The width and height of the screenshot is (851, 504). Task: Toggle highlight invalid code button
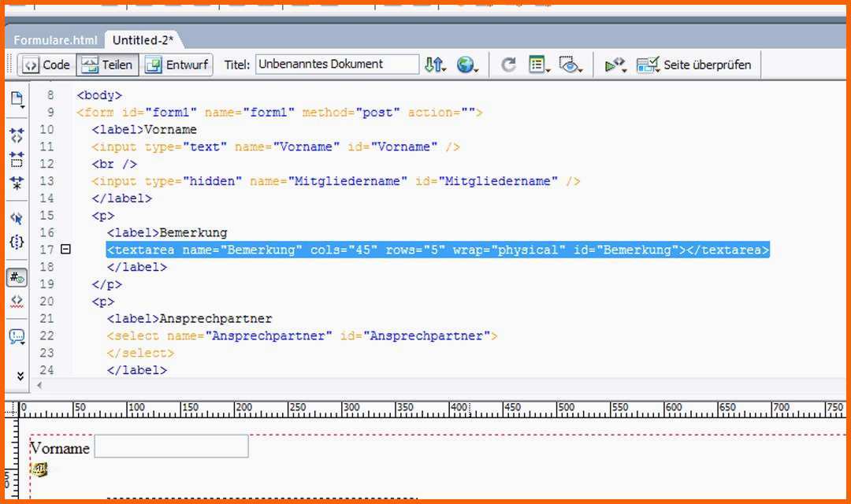point(17,302)
